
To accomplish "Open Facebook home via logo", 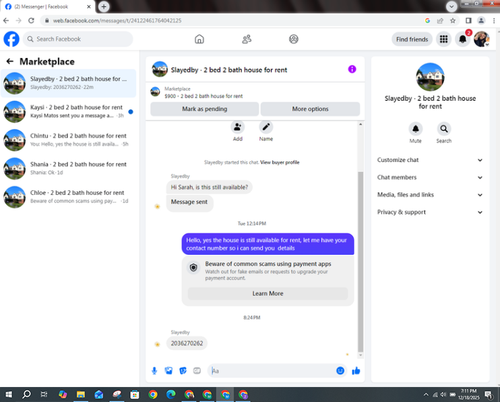I will coord(11,39).
